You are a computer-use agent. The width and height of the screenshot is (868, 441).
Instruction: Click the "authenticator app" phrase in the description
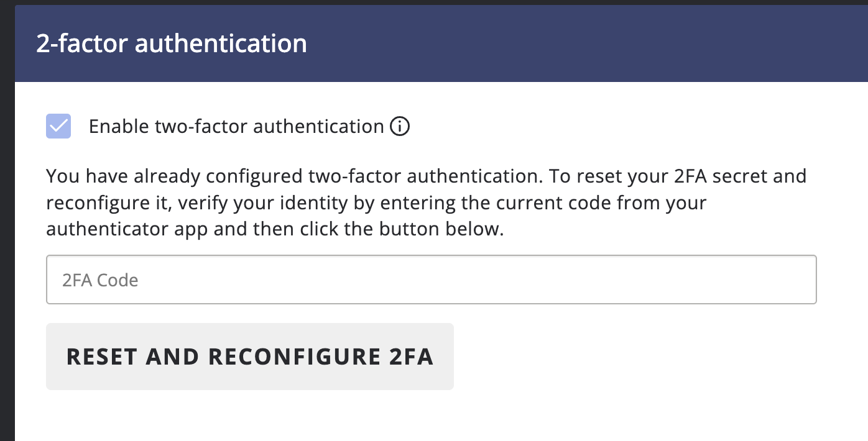tap(127, 229)
